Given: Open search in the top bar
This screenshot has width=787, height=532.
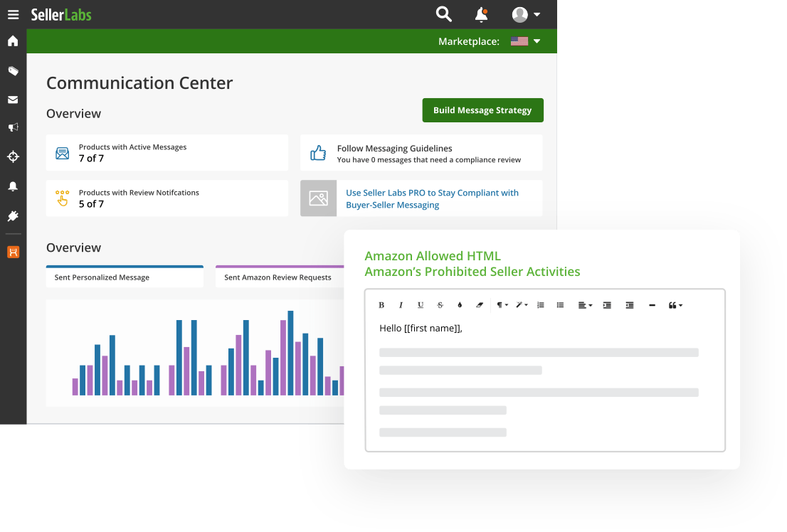Looking at the screenshot, I should pos(444,14).
